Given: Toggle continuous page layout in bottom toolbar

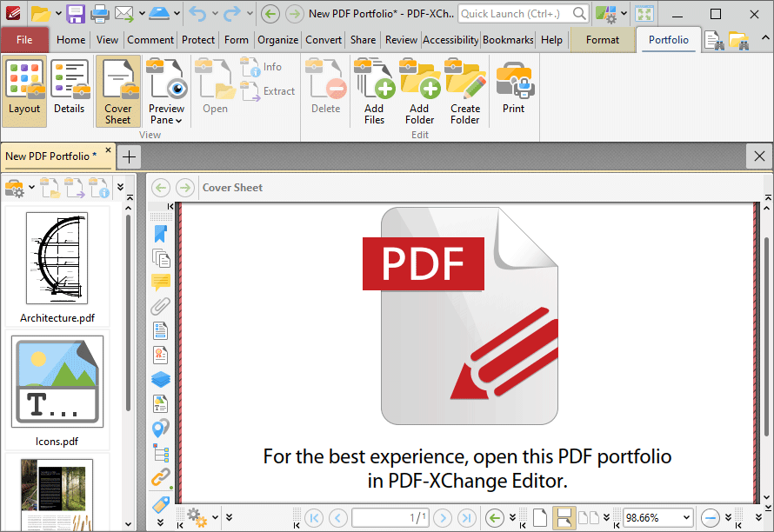Looking at the screenshot, I should tap(564, 518).
